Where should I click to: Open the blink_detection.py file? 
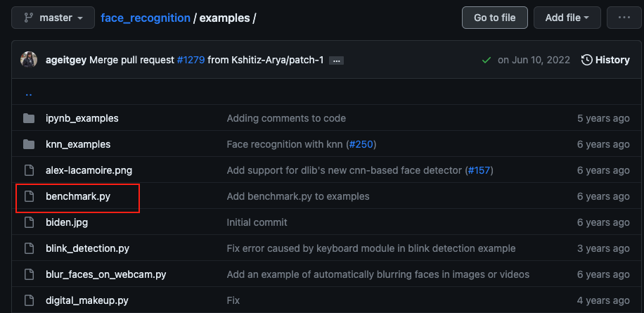[x=87, y=248]
